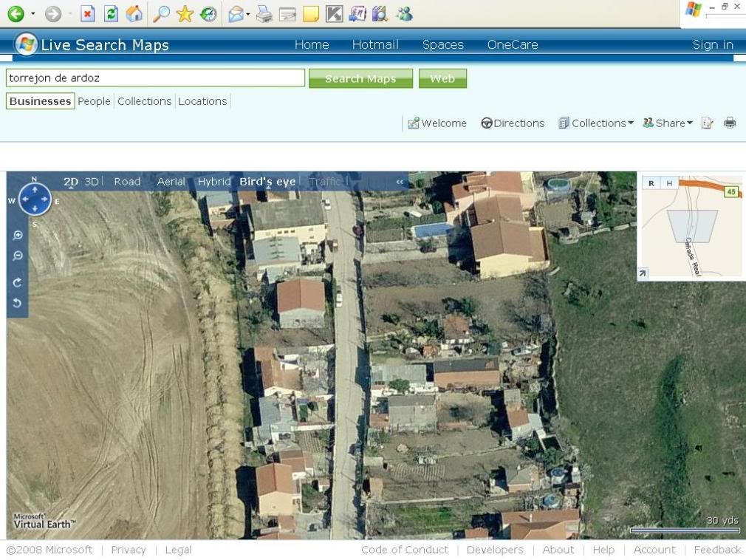Rotate bird's eye view counterclockwise
The width and height of the screenshot is (746, 560).
coord(18,303)
